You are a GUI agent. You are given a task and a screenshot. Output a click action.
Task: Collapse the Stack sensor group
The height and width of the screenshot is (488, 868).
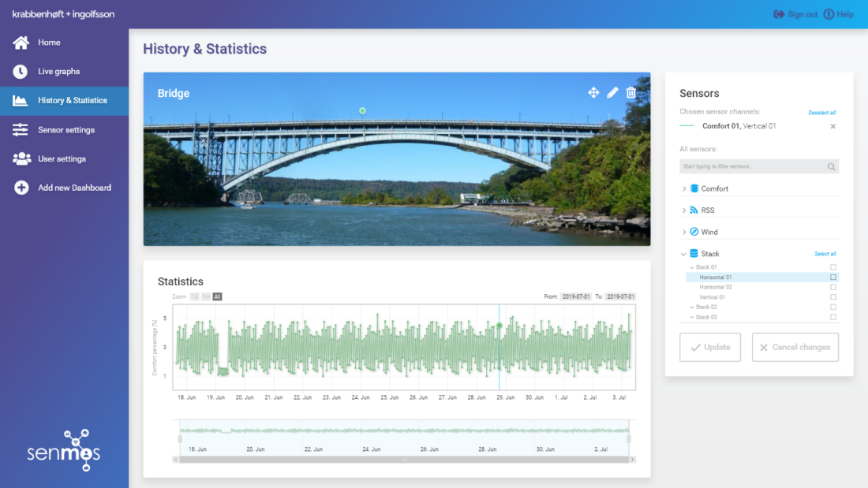[684, 254]
